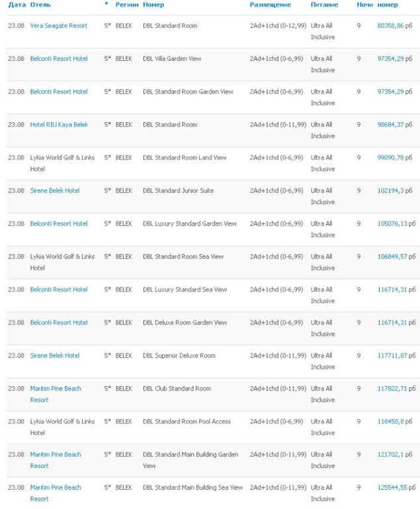Open the Hotel RIU Kaya Belek link

pyautogui.click(x=59, y=125)
